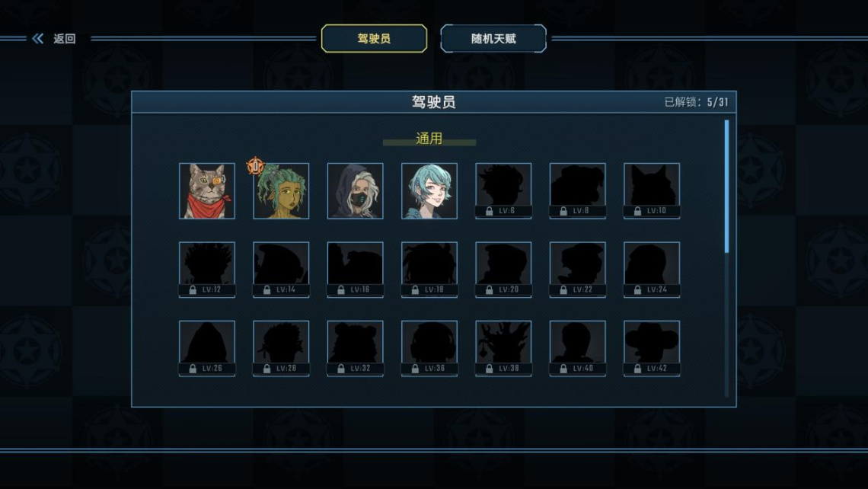Select the green-haired pilot portrait
Screen dimensions: 868x489
click(x=281, y=190)
